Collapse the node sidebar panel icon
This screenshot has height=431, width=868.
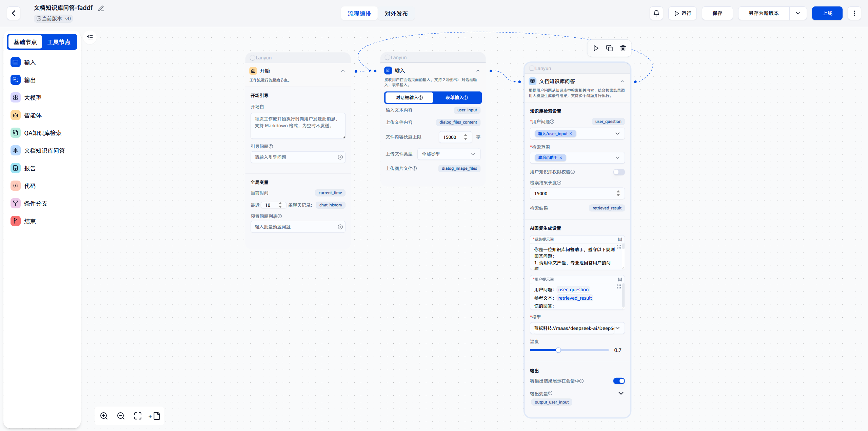click(90, 37)
